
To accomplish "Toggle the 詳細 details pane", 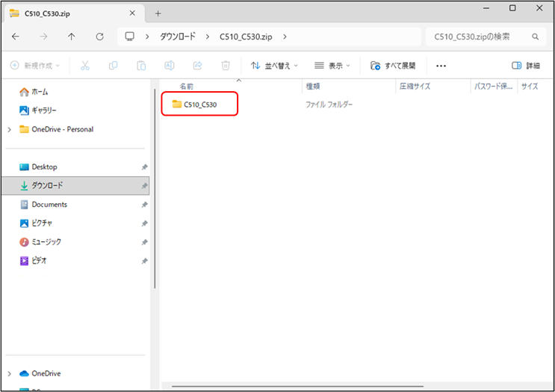I will (526, 66).
